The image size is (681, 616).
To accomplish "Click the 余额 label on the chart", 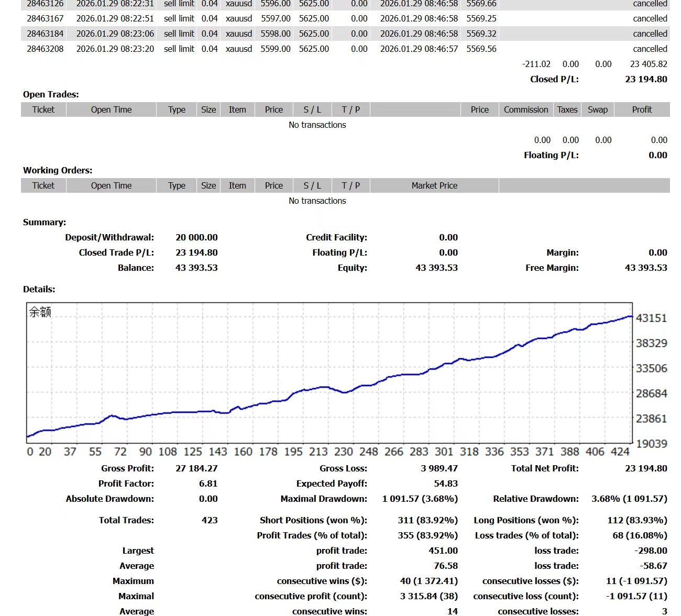I will click(40, 312).
